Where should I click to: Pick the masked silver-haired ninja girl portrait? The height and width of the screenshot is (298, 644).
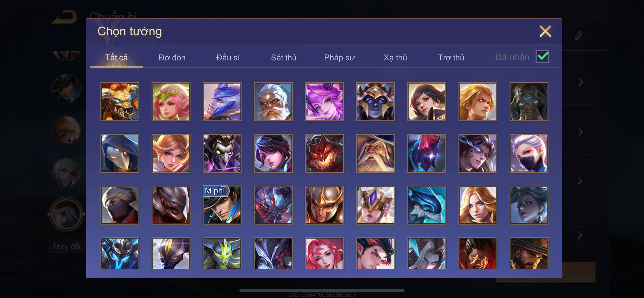pos(529,153)
